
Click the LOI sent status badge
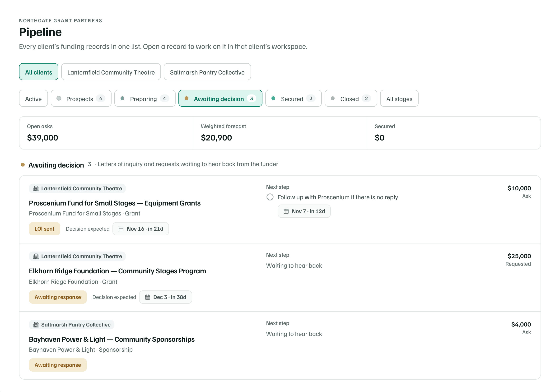(45, 229)
